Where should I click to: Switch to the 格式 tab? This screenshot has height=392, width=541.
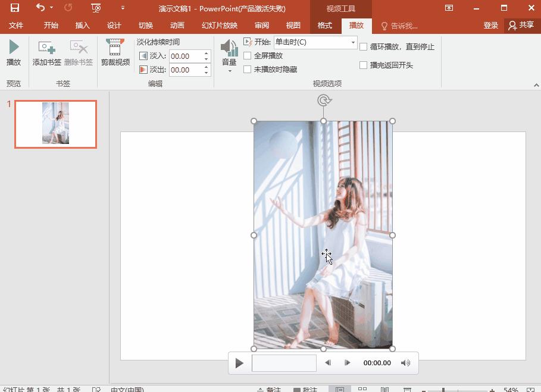[324, 26]
